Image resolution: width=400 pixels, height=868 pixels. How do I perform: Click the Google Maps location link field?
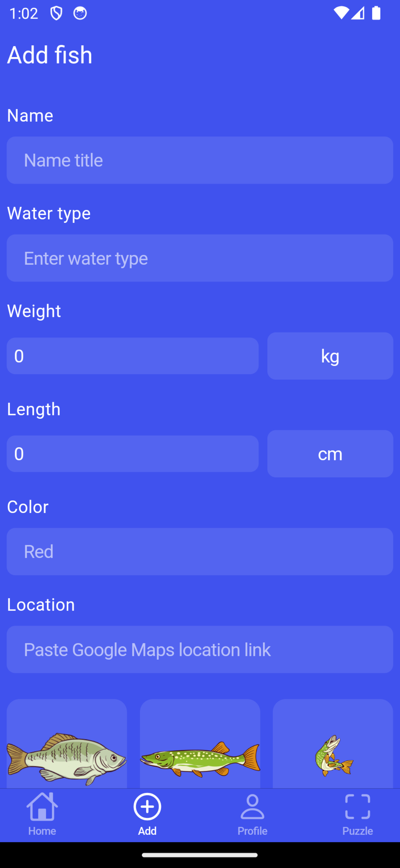point(200,649)
